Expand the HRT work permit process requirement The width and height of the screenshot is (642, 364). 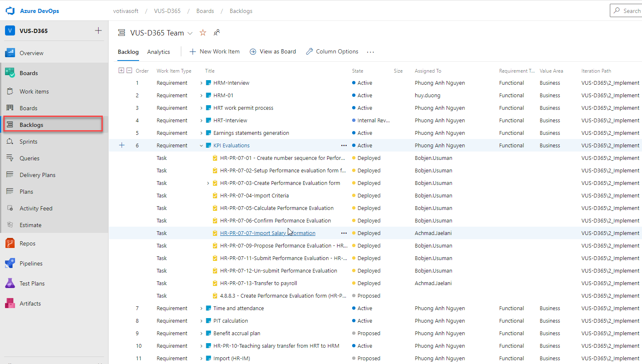click(x=201, y=108)
